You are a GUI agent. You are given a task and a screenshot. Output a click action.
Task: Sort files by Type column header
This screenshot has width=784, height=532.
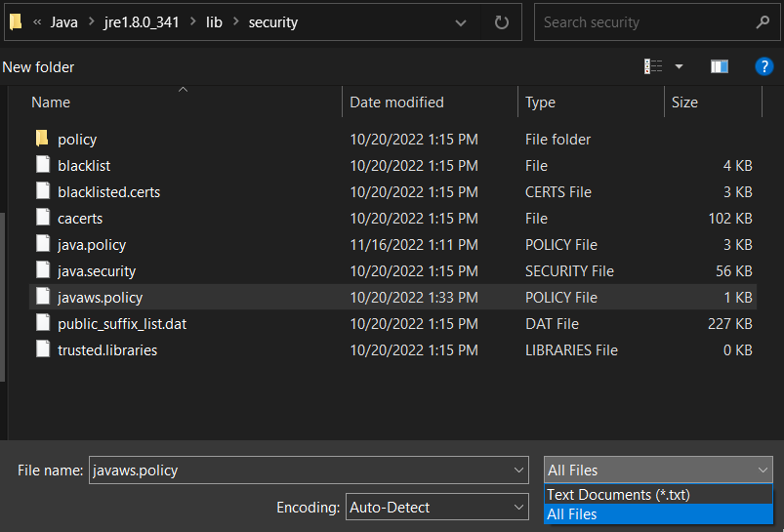(540, 102)
